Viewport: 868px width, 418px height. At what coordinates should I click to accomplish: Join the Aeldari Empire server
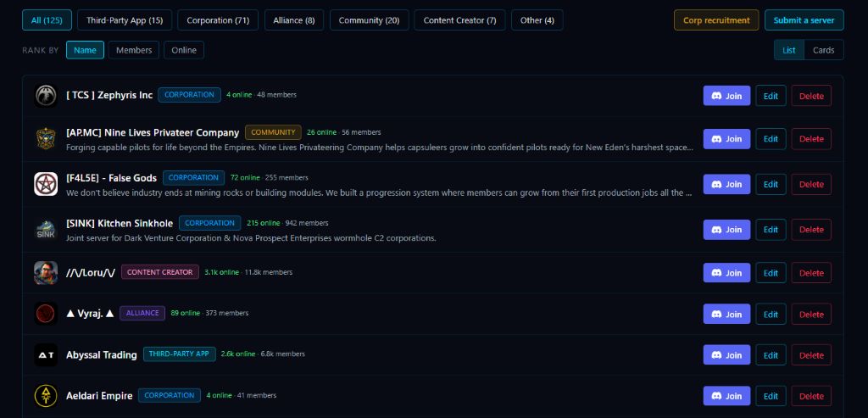[726, 396]
